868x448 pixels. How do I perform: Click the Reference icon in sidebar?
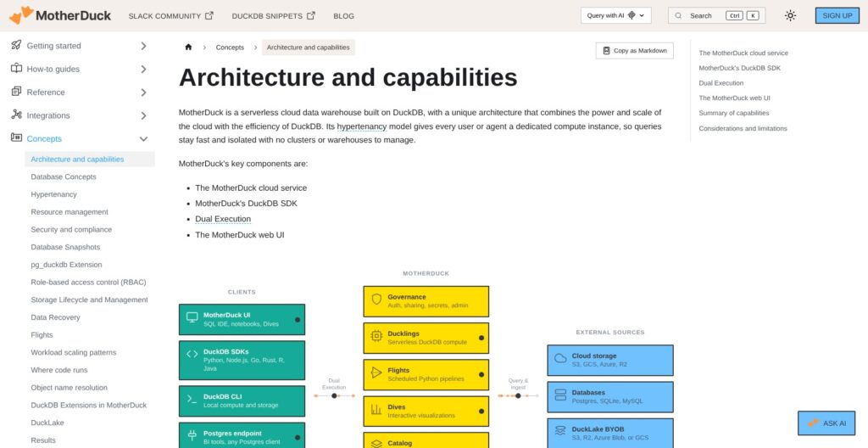[16, 92]
